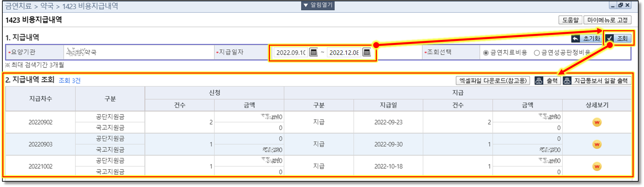Click the 조회 search button

(x=618, y=39)
